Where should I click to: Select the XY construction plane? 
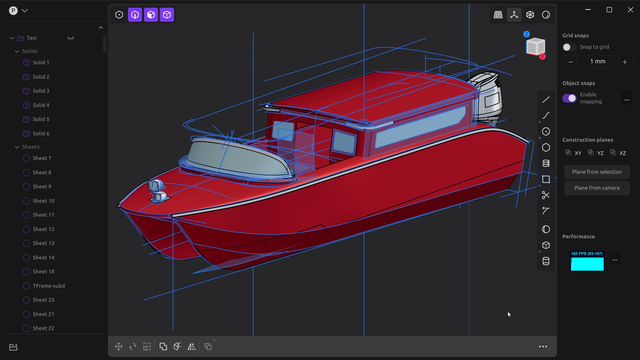[x=573, y=153]
